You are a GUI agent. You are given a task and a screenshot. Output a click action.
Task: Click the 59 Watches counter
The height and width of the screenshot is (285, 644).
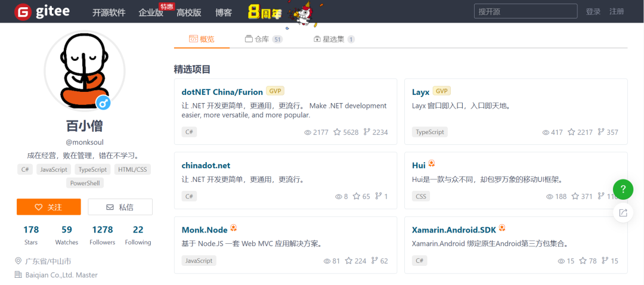[67, 236]
